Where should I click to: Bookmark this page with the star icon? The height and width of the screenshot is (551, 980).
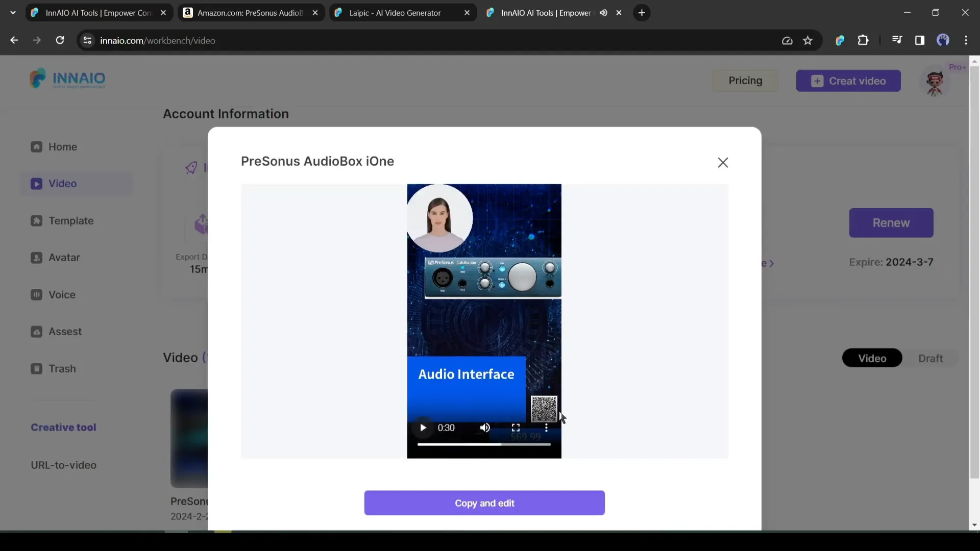(x=807, y=40)
